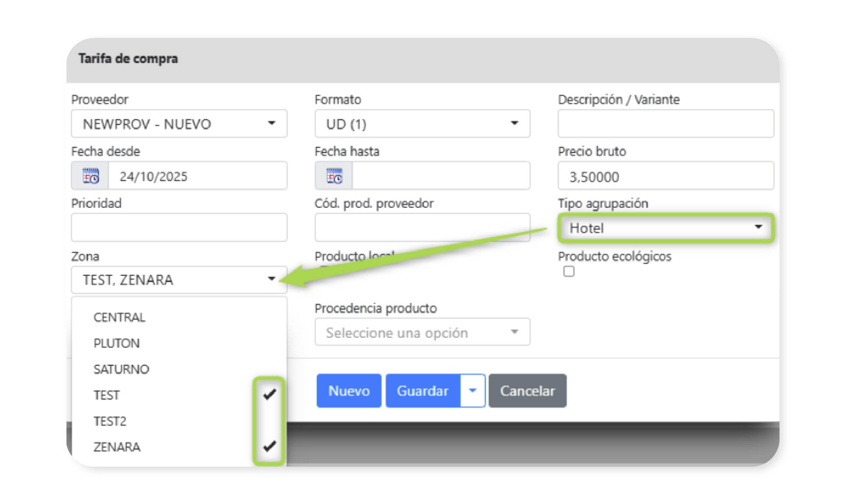
Task: Click the Descripción / Variante input field
Action: (x=665, y=124)
